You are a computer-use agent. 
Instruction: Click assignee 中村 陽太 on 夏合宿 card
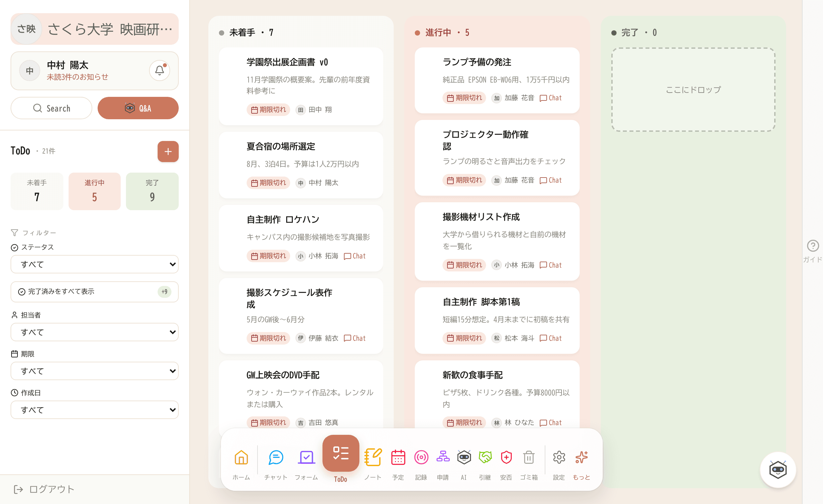[x=317, y=183]
